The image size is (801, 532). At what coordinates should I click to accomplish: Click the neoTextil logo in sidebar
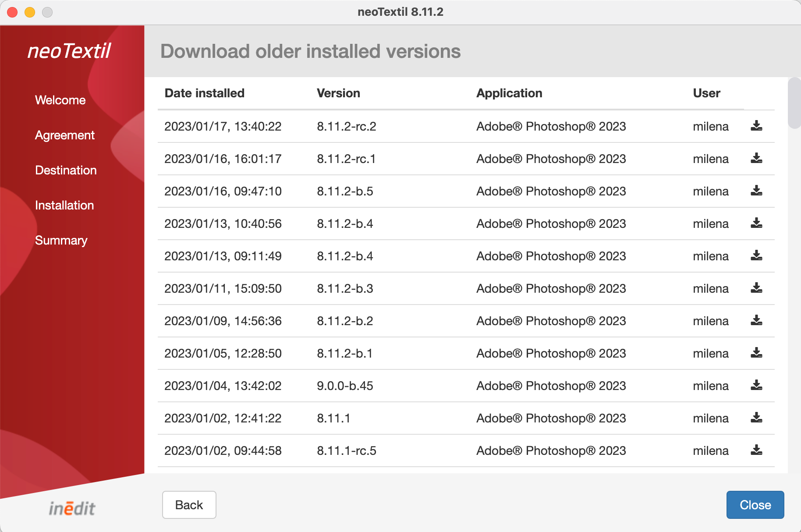coord(69,51)
